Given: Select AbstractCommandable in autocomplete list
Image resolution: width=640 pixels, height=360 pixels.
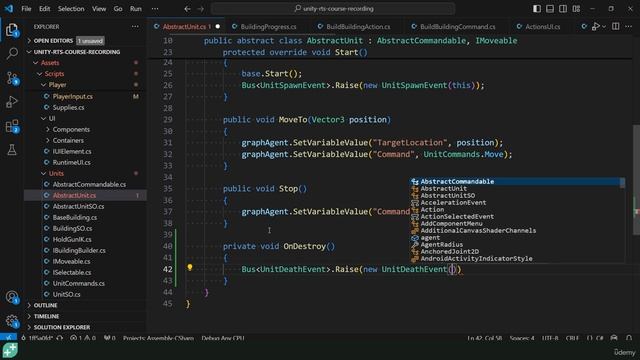Looking at the screenshot, I should click(x=515, y=182).
